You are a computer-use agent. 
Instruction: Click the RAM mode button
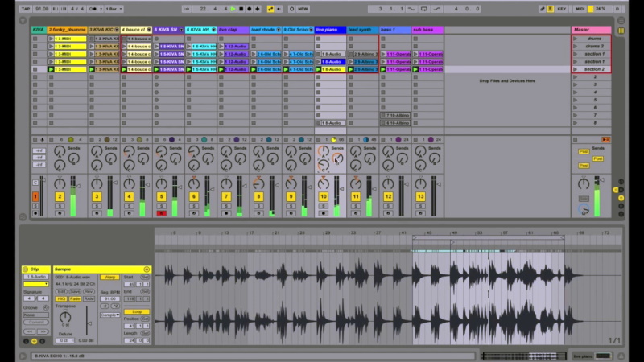89,298
